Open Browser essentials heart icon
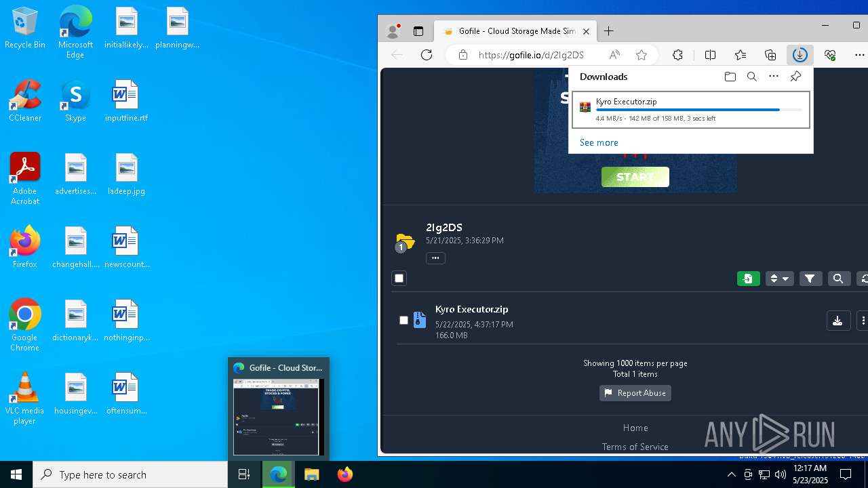 [830, 55]
